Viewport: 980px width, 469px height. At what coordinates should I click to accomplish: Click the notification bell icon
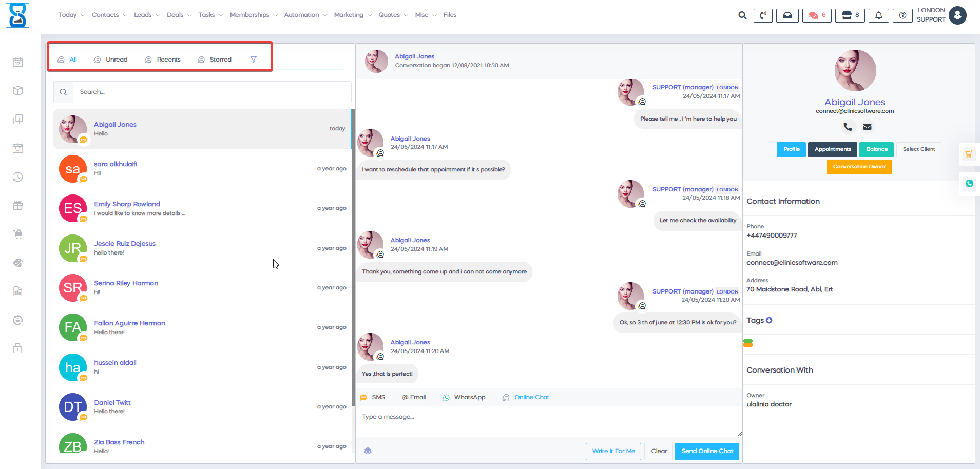pyautogui.click(x=878, y=15)
